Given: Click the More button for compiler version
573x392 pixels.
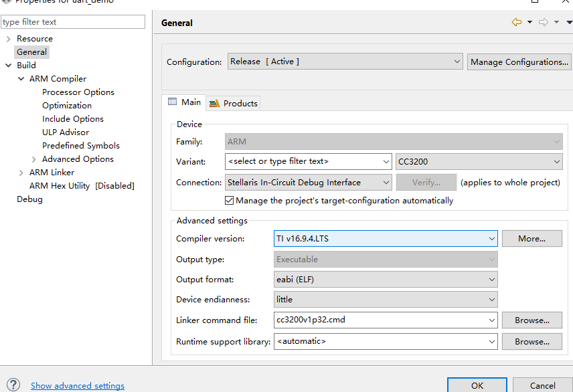Looking at the screenshot, I should click(x=531, y=239).
